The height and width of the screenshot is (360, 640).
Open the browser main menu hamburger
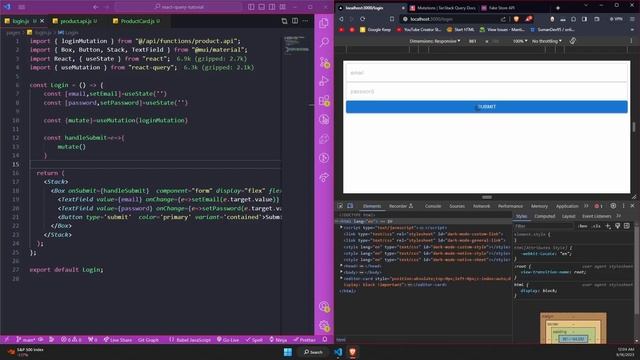click(632, 19)
